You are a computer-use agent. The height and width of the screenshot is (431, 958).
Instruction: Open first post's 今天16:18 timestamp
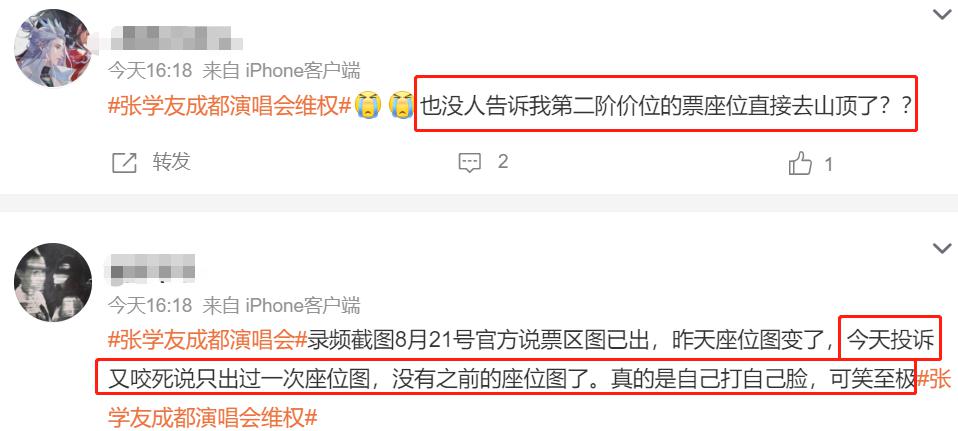(x=150, y=71)
